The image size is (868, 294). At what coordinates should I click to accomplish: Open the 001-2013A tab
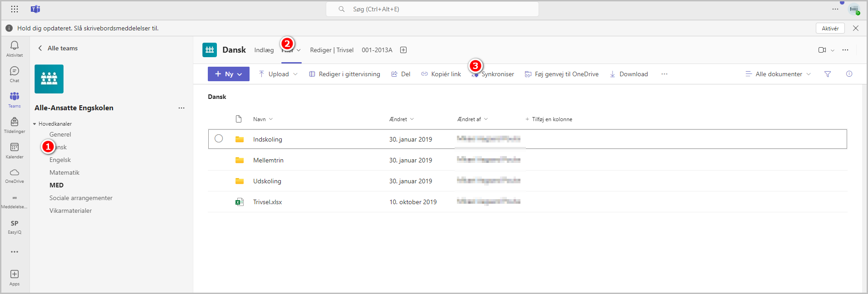coord(377,50)
